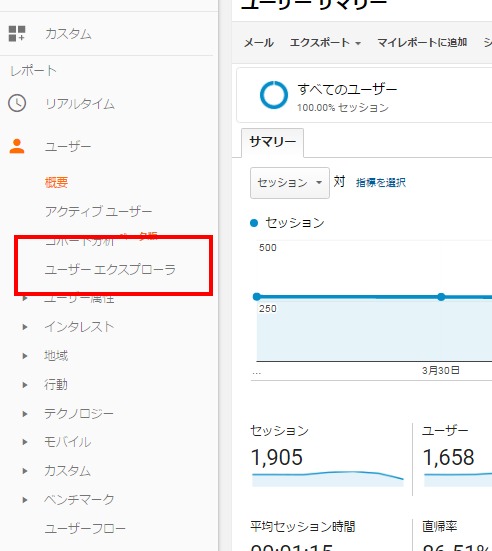Image resolution: width=492 pixels, height=551 pixels.
Task: Click the 3月30日 data point on chart
Action: point(441,297)
